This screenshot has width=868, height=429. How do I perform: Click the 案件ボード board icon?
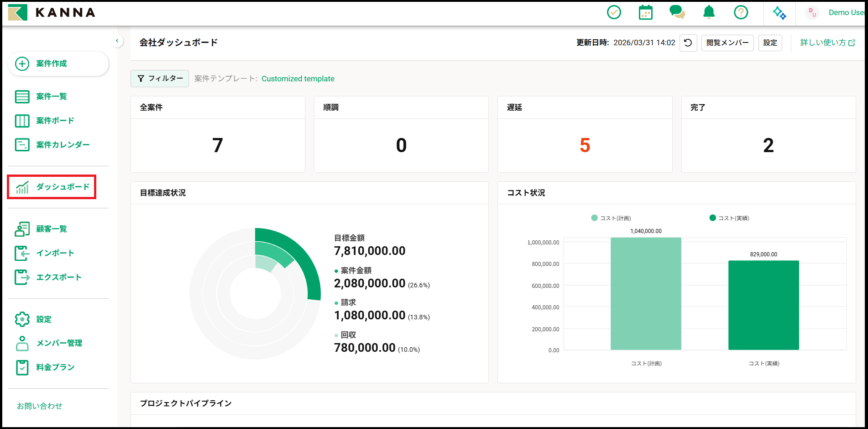pos(22,121)
